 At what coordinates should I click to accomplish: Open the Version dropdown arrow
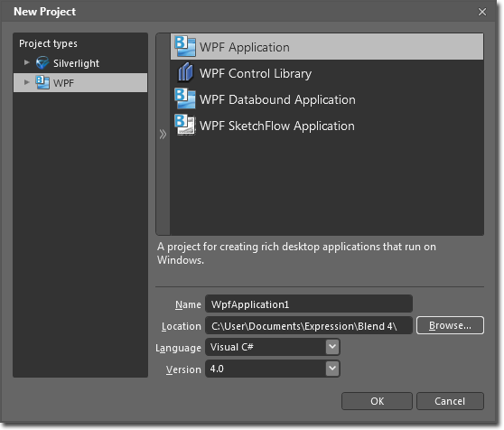[332, 369]
